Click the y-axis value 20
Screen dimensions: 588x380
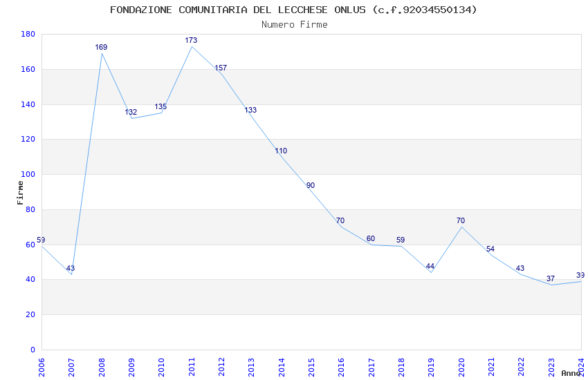pos(30,315)
